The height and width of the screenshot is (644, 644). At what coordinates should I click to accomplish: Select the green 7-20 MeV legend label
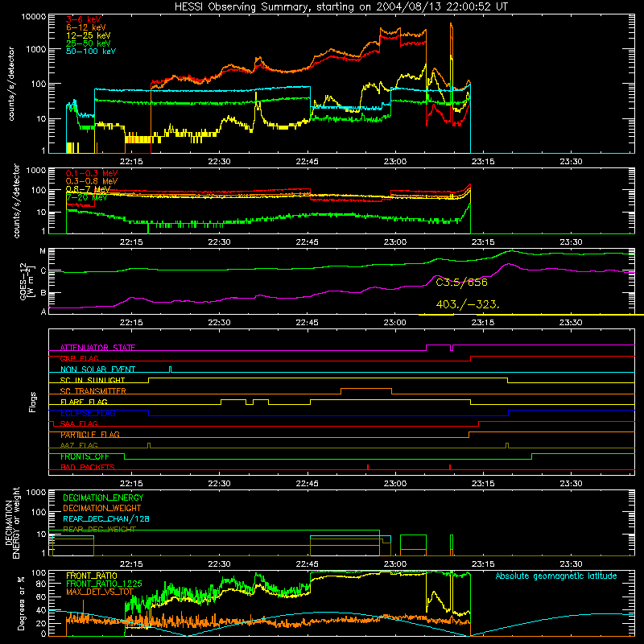coord(86,197)
